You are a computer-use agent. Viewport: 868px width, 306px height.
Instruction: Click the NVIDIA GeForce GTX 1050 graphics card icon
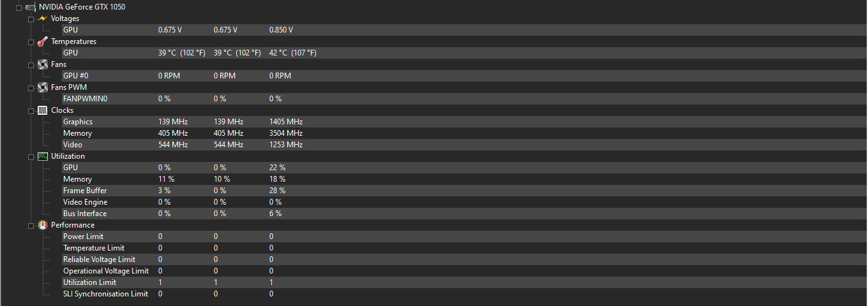pos(30,7)
